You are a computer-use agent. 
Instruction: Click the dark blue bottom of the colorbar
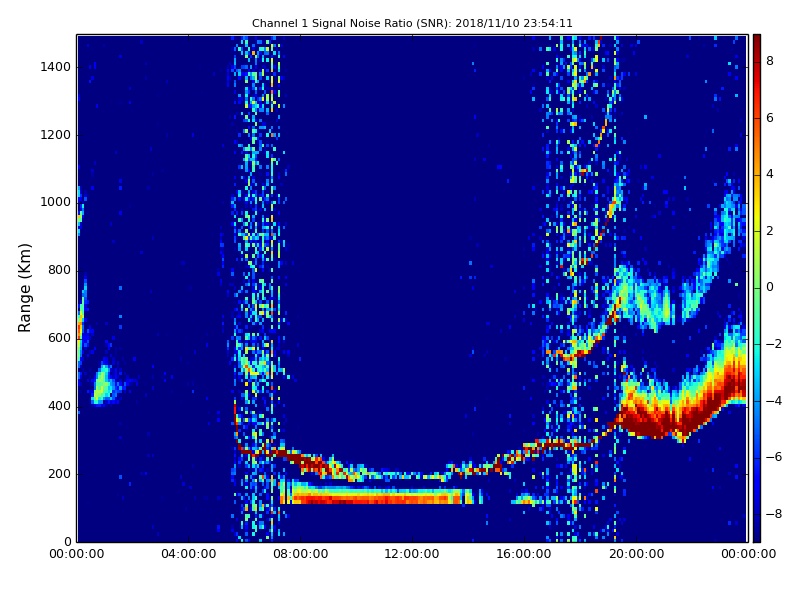point(757,531)
